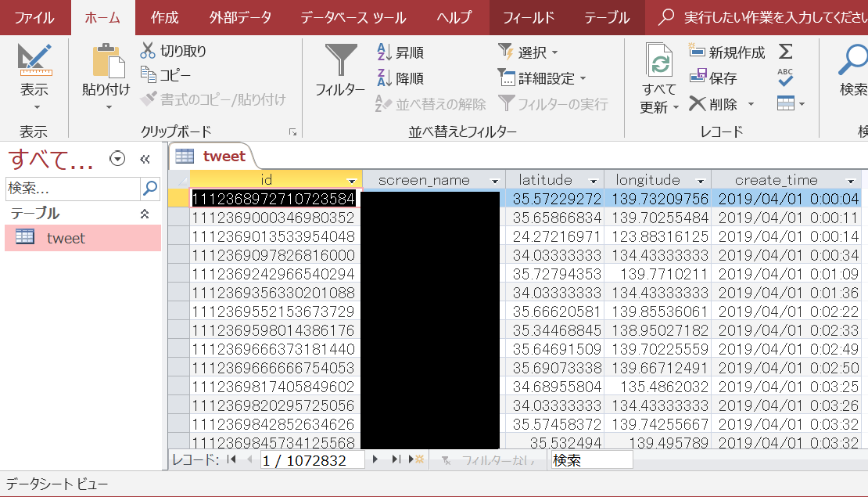The image size is (868, 497).
Task: Add new blank record navigation button
Action: (x=416, y=459)
